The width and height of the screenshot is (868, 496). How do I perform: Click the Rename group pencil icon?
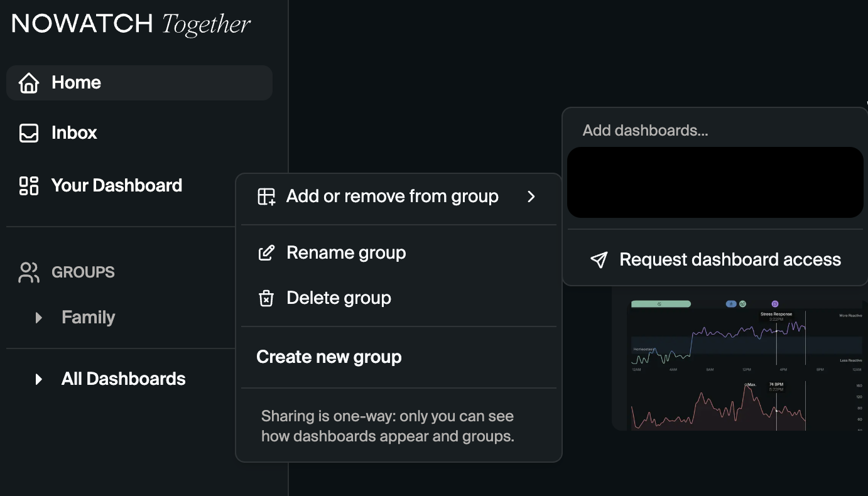(266, 253)
